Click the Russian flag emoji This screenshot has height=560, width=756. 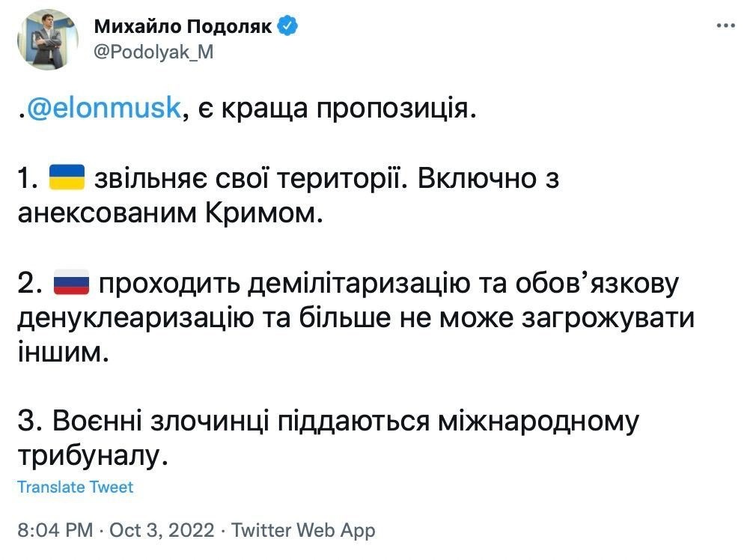(x=71, y=282)
